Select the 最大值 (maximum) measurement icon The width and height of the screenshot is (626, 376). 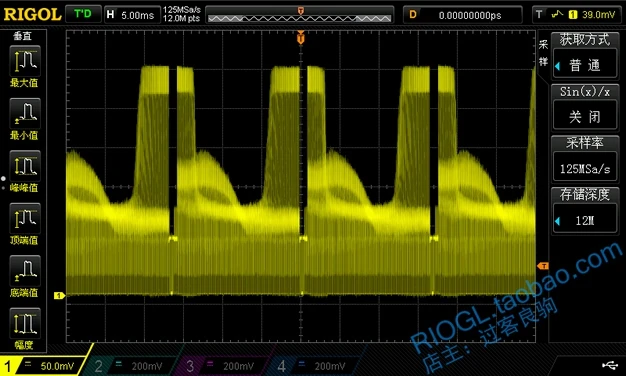(x=25, y=61)
